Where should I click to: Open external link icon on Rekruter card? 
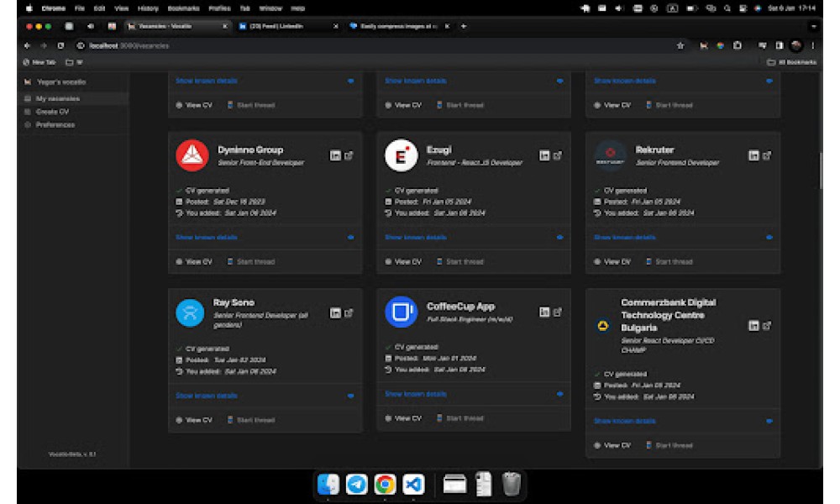point(767,156)
